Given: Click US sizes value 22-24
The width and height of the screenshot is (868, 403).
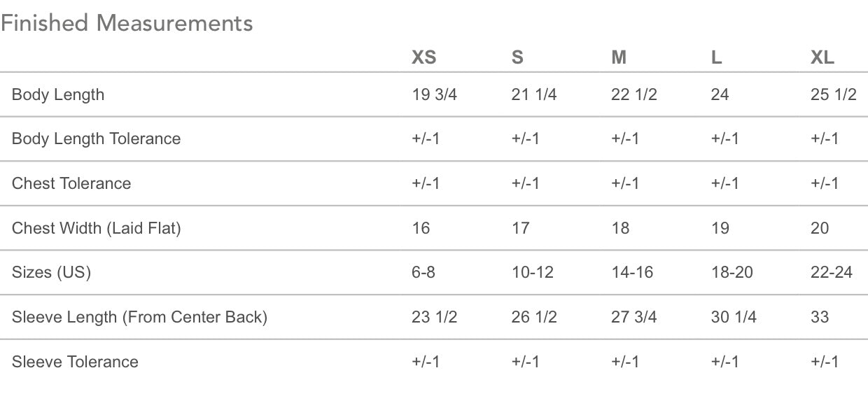Looking at the screenshot, I should tap(832, 272).
